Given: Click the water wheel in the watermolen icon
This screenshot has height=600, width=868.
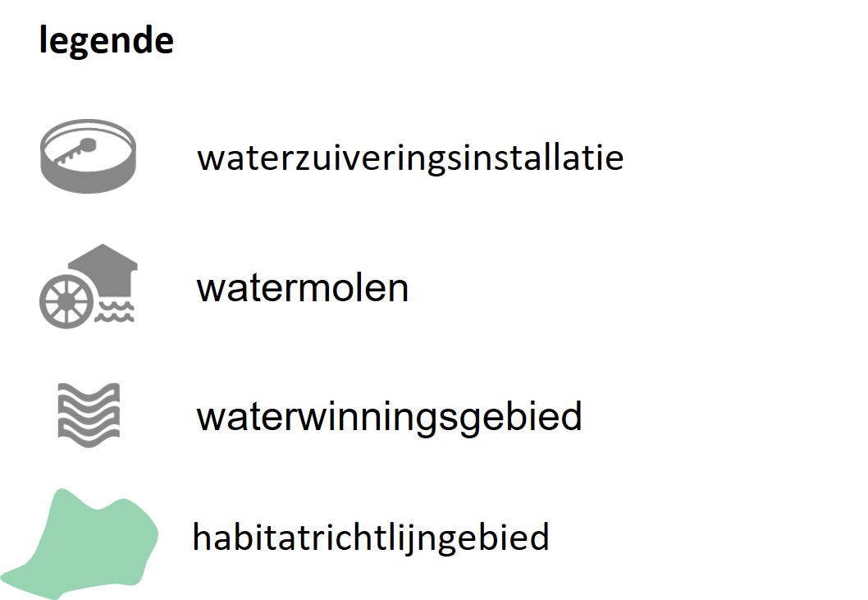Looking at the screenshot, I should pos(67,301).
